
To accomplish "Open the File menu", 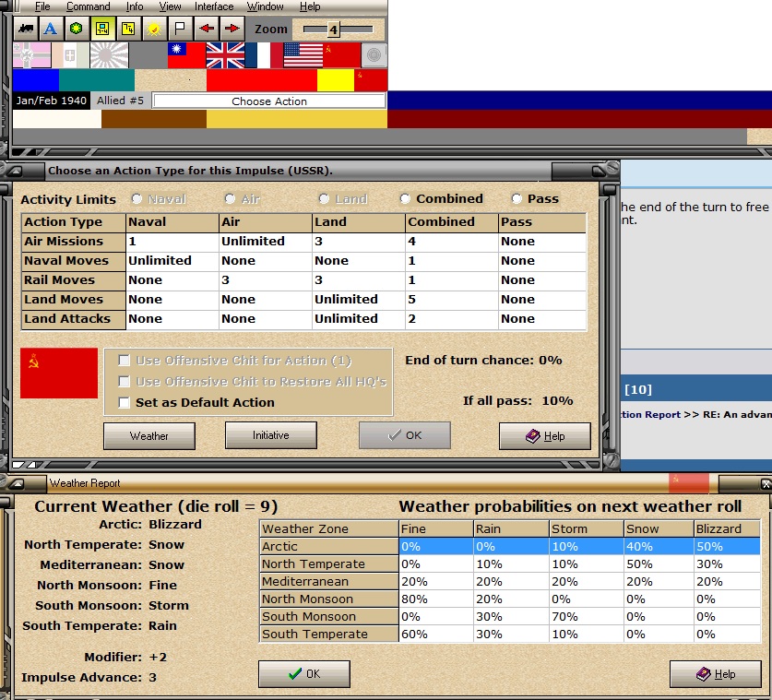I will tap(42, 6).
